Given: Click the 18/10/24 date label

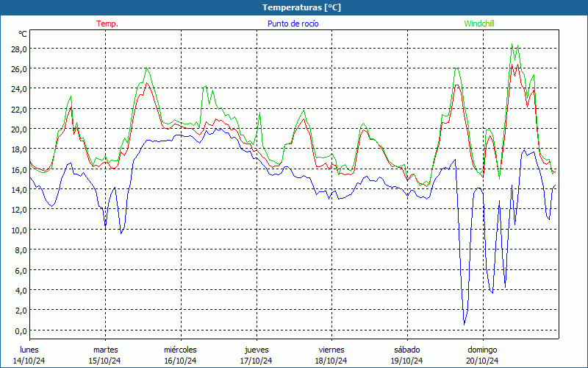Looking at the screenshot, I should [331, 361].
